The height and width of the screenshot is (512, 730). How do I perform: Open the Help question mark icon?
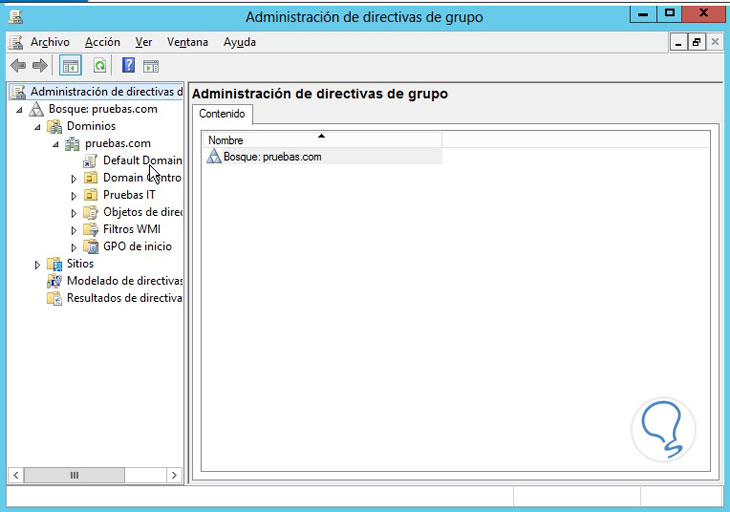pyautogui.click(x=128, y=65)
